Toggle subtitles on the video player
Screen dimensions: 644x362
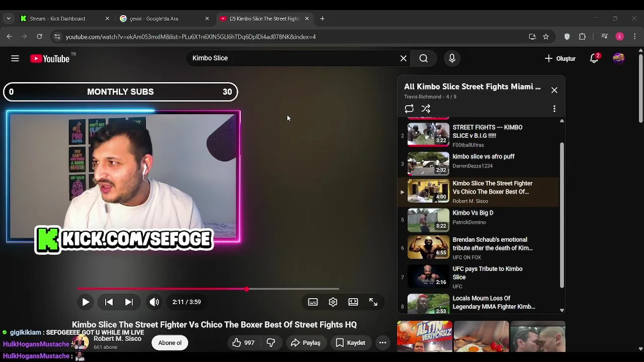pos(313,302)
